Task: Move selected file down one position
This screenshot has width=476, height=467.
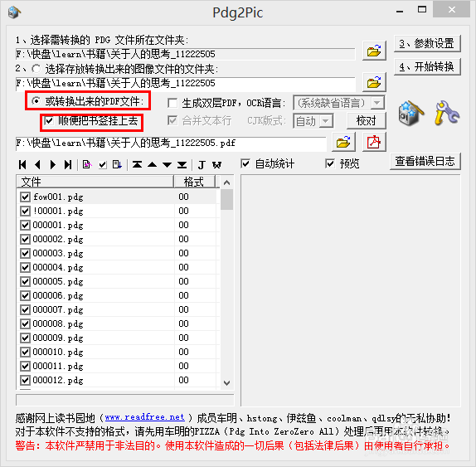Action: pos(167,165)
